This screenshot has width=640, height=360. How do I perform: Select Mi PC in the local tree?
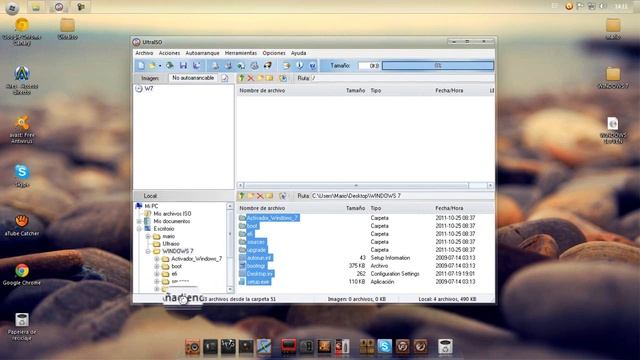(147, 206)
